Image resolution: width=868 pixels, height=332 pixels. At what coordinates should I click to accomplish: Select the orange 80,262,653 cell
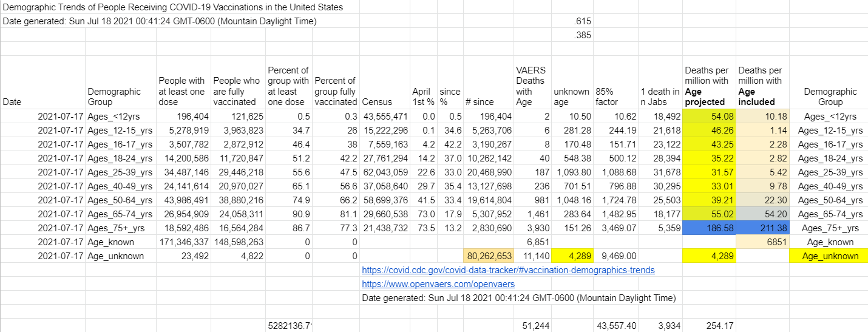coord(489,256)
